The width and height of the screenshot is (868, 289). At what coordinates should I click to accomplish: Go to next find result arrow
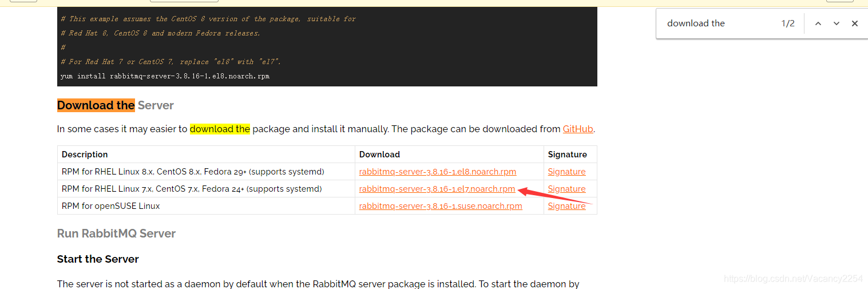[837, 23]
